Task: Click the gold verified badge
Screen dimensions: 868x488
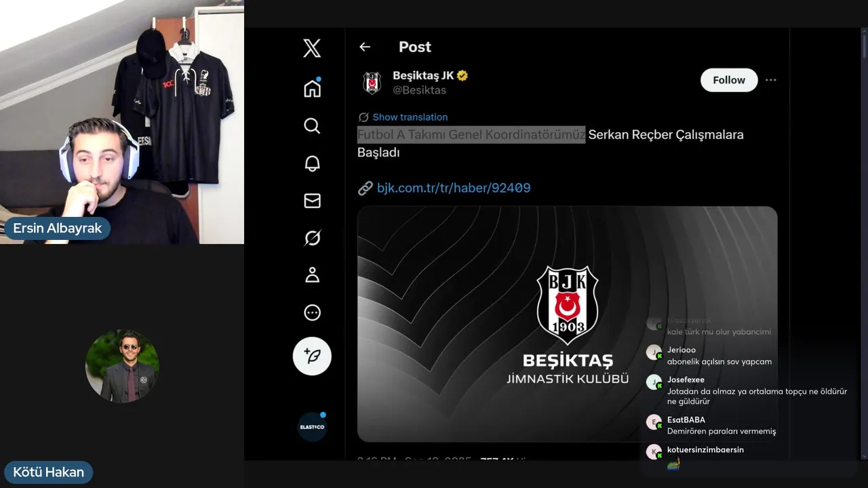Action: click(462, 76)
